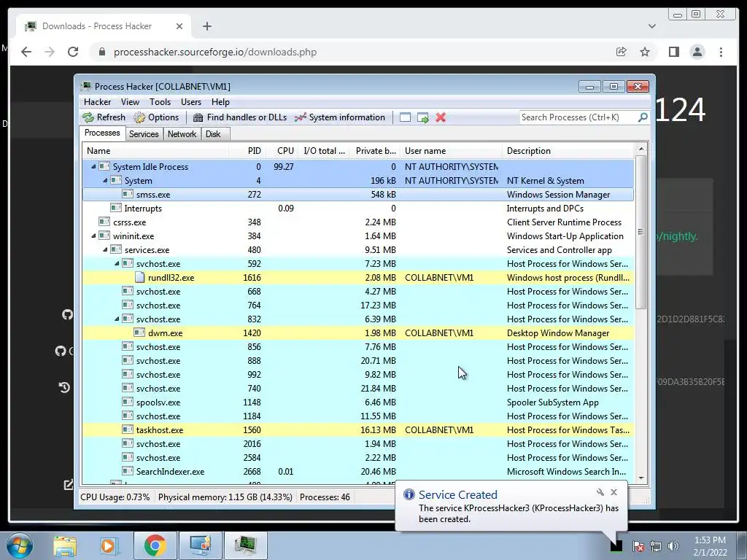Click the Refresh toolbar button
747x560 pixels.
tap(104, 117)
